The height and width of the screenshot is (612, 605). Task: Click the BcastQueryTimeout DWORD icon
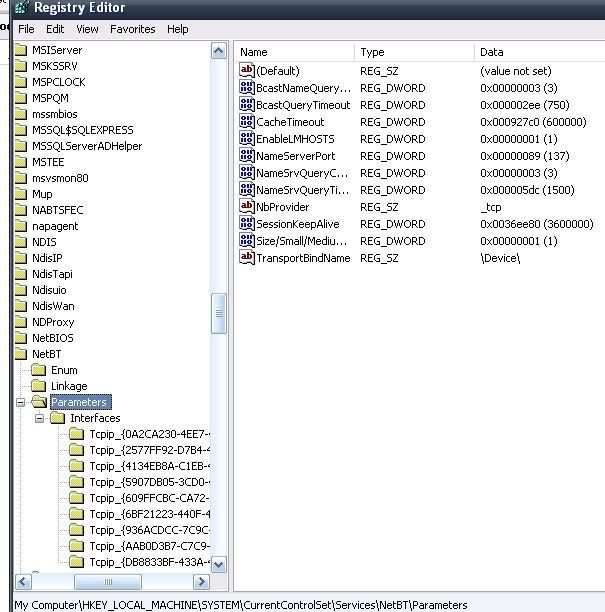(x=247, y=105)
